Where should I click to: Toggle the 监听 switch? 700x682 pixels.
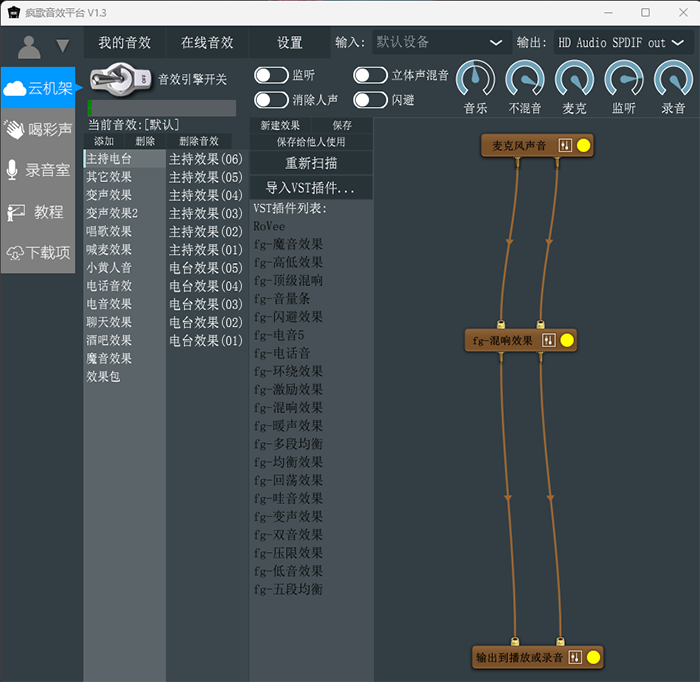click(x=270, y=75)
